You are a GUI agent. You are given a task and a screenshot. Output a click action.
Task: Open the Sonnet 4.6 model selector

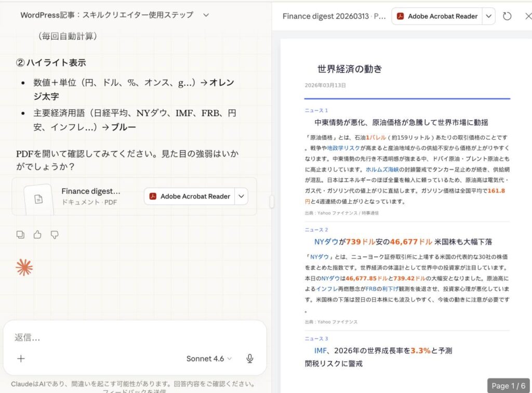(209, 359)
